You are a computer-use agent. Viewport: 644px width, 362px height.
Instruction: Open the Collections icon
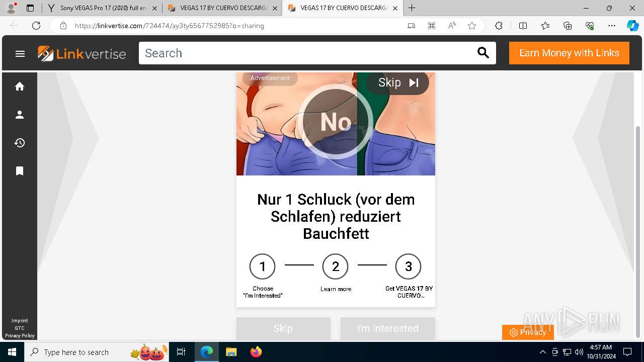568,26
